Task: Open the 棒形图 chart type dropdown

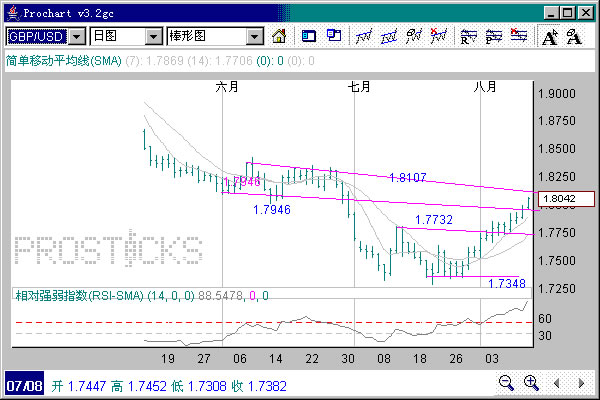Action: coord(254,37)
